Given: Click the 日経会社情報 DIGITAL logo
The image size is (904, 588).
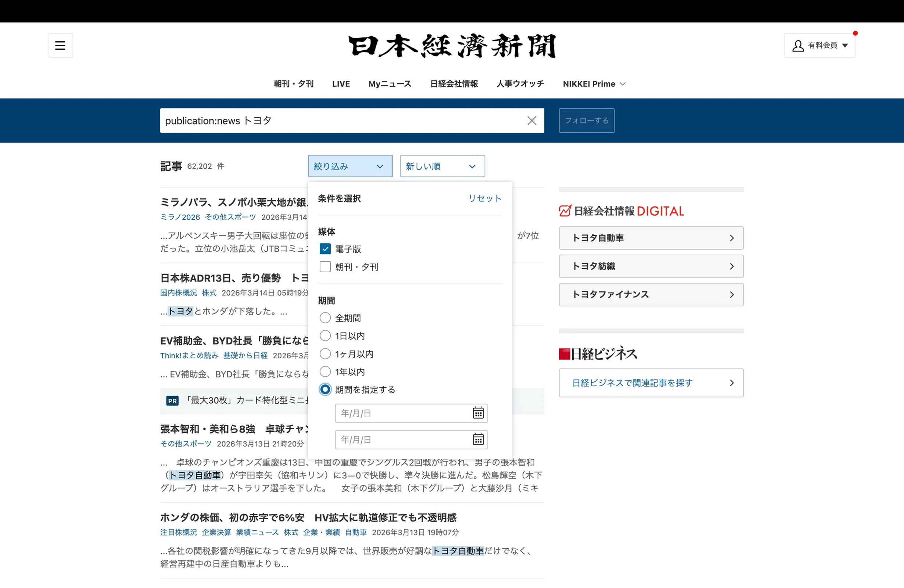Looking at the screenshot, I should [621, 211].
